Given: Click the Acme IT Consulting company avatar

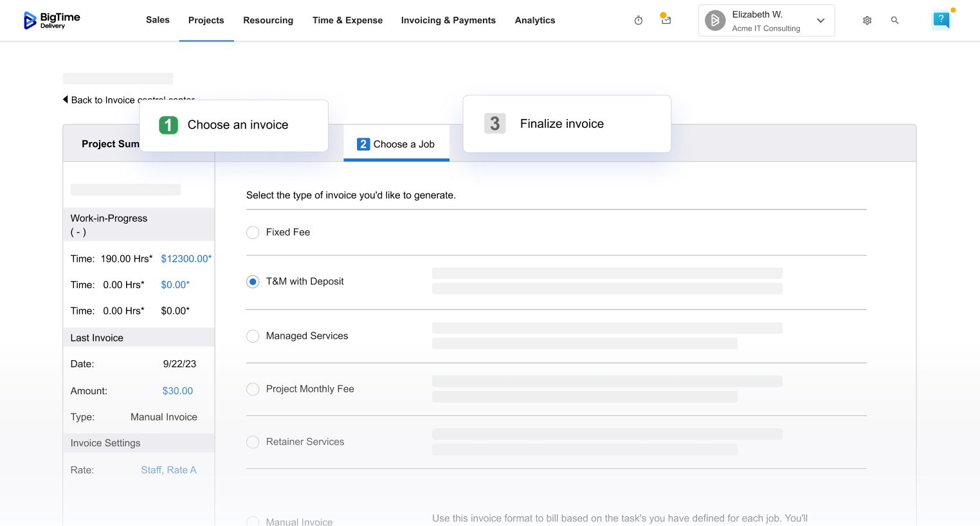Looking at the screenshot, I should [715, 21].
